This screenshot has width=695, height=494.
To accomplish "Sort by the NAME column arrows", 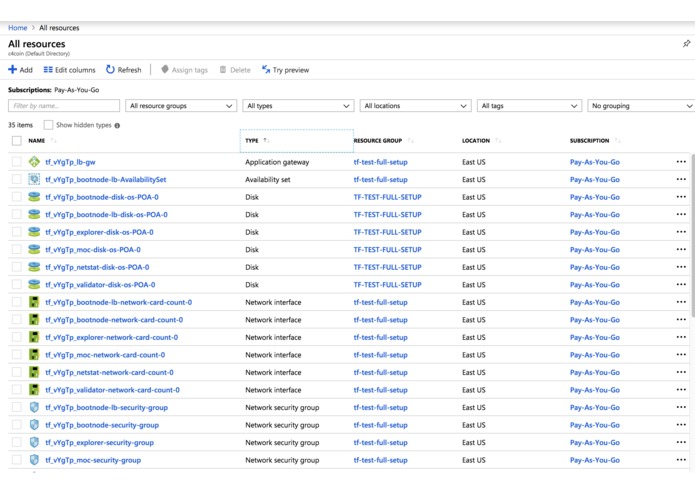I will point(54,140).
